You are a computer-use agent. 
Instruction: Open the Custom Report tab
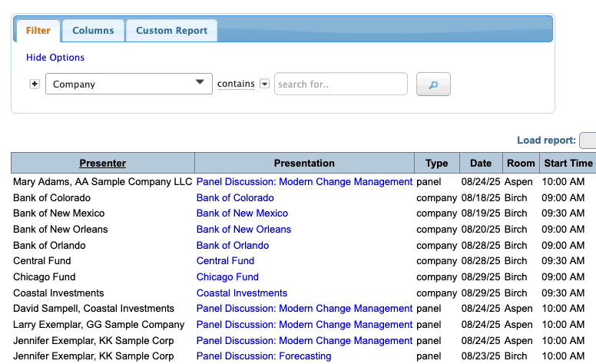(x=171, y=31)
